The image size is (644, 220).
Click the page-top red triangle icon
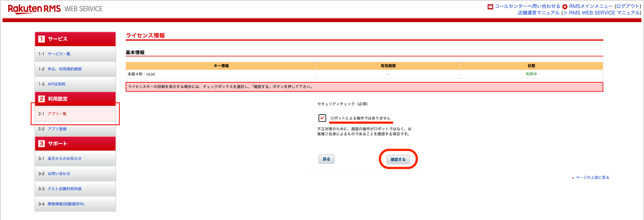click(573, 178)
